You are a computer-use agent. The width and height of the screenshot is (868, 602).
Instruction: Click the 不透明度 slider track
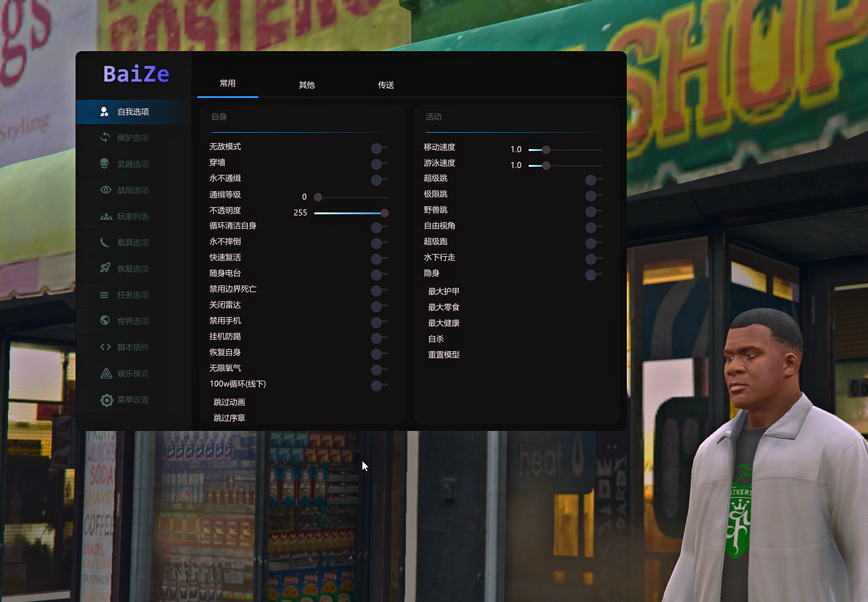[351, 213]
